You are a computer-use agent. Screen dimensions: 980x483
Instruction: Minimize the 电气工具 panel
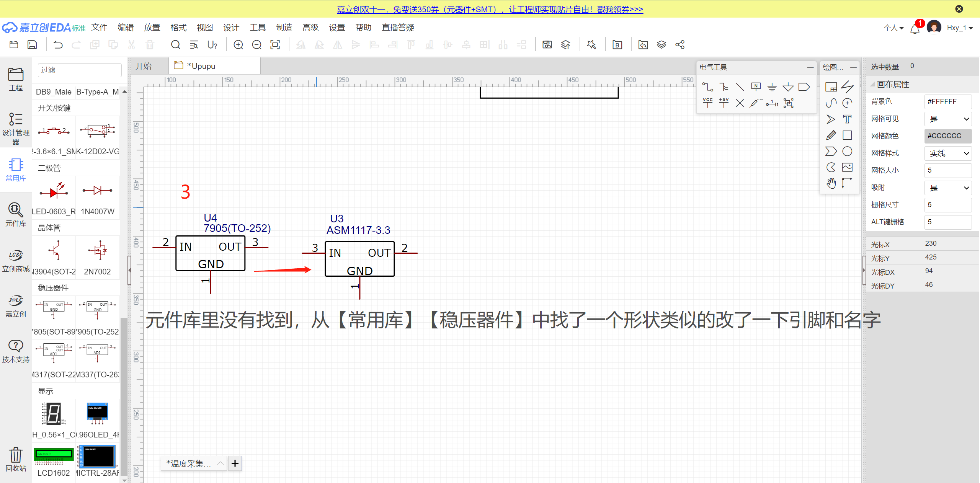pyautogui.click(x=810, y=67)
